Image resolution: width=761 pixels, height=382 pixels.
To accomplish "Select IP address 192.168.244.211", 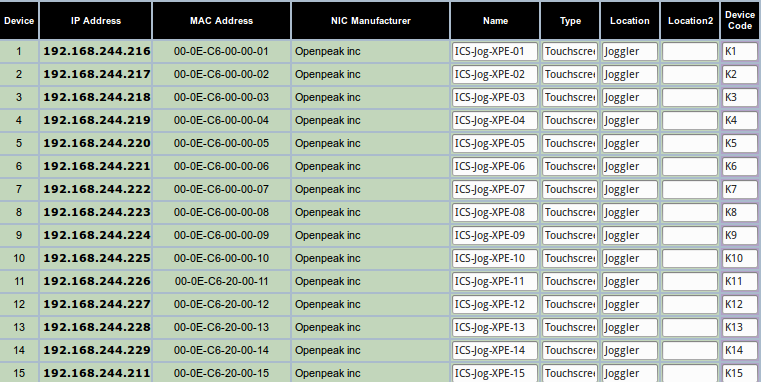I will pyautogui.click(x=97, y=374).
